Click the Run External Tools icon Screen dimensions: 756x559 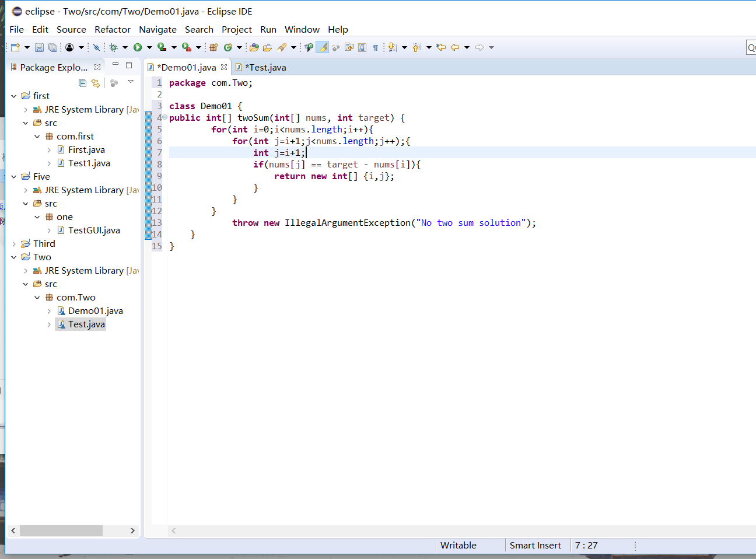187,47
